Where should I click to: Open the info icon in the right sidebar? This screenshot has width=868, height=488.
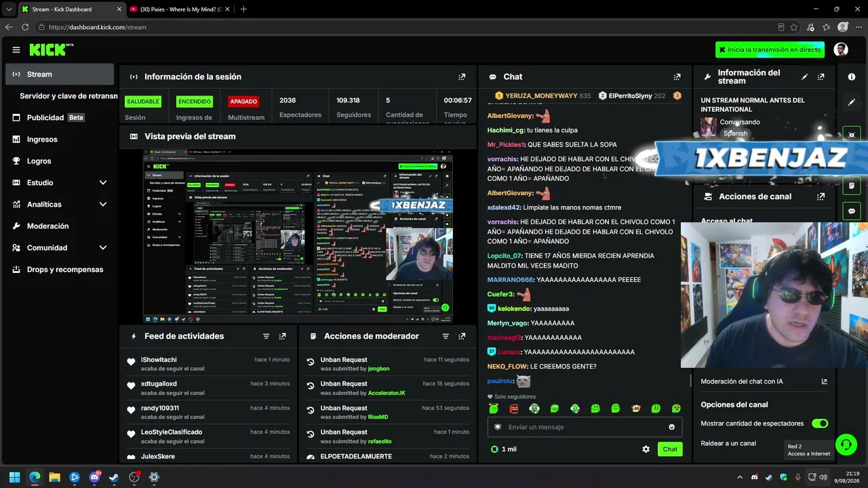852,77
